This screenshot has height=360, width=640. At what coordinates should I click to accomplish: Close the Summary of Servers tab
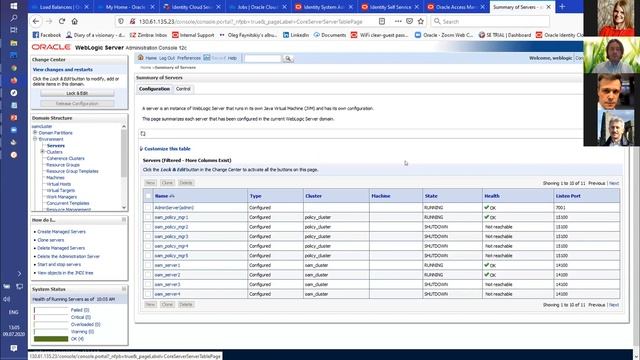(x=549, y=7)
